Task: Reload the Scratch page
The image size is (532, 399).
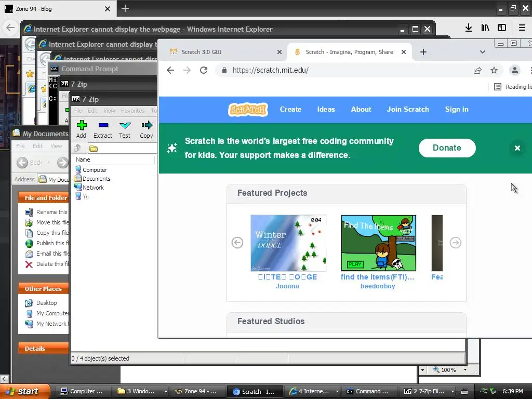Action: [204, 70]
